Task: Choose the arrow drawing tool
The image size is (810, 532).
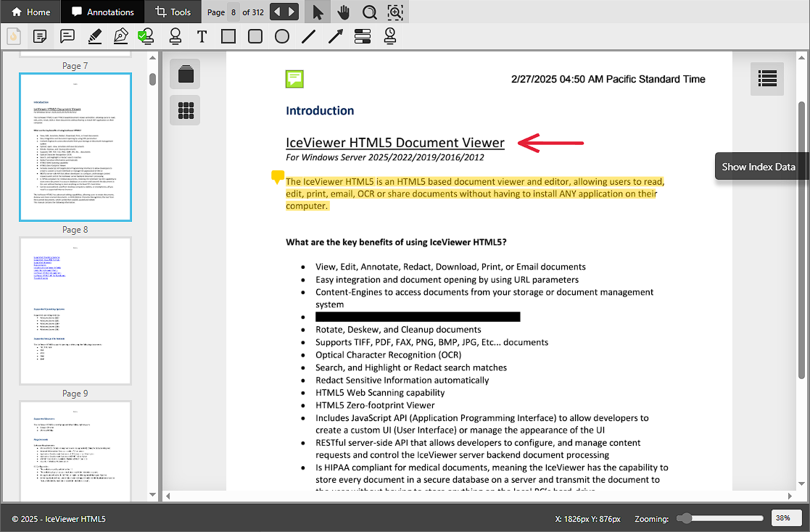Action: pos(336,36)
